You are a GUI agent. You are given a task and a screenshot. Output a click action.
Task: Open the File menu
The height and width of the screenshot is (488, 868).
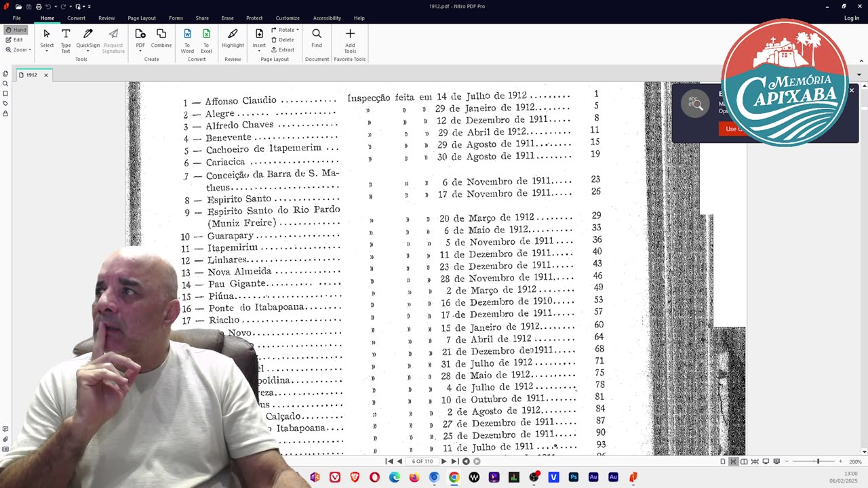pyautogui.click(x=16, y=18)
